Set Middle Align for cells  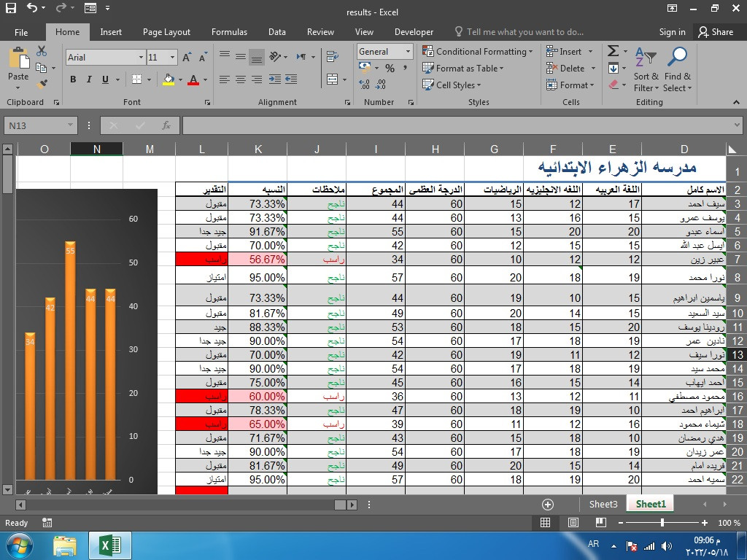coord(241,56)
